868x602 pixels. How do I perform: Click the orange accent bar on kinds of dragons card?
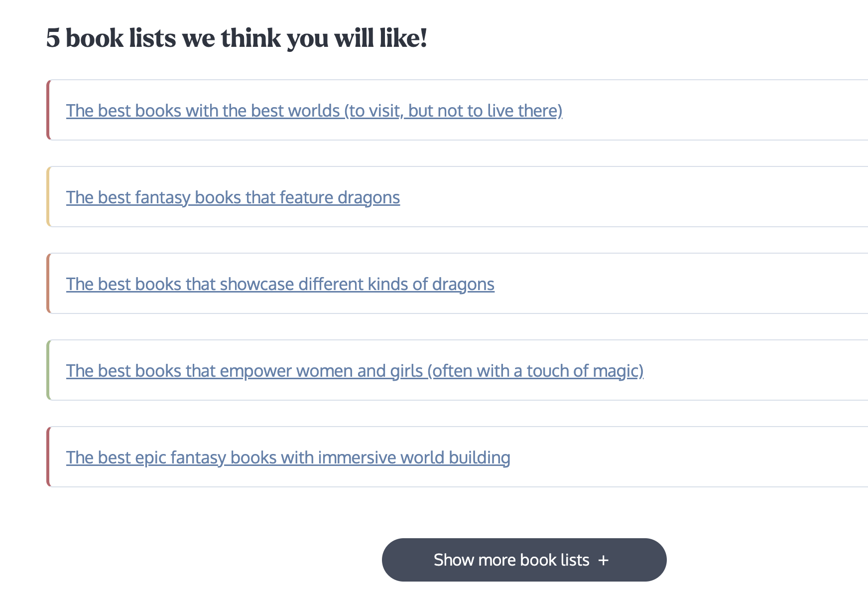point(49,283)
